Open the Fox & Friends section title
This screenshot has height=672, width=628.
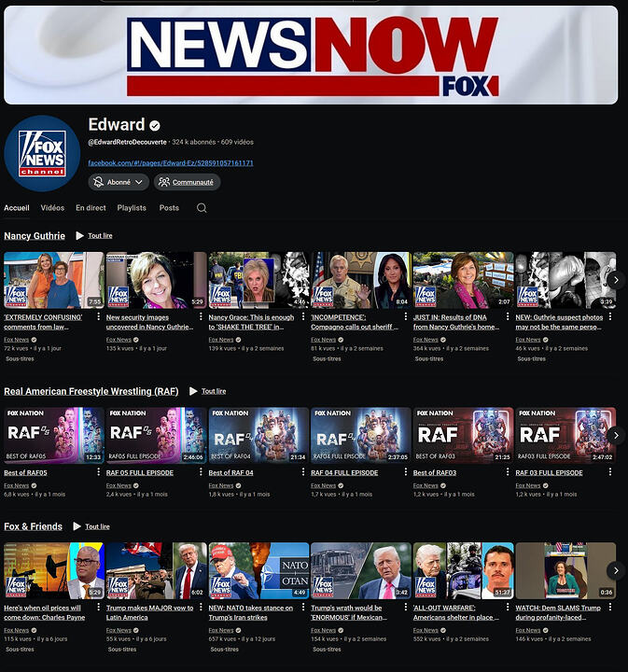[x=33, y=526]
